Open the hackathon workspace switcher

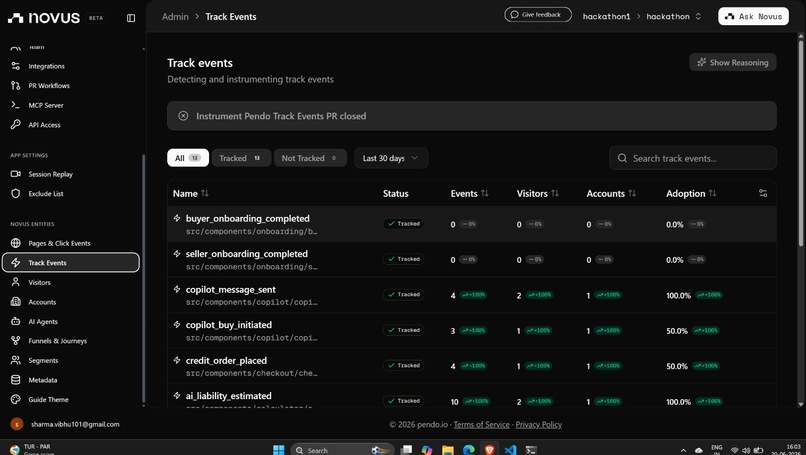click(673, 16)
